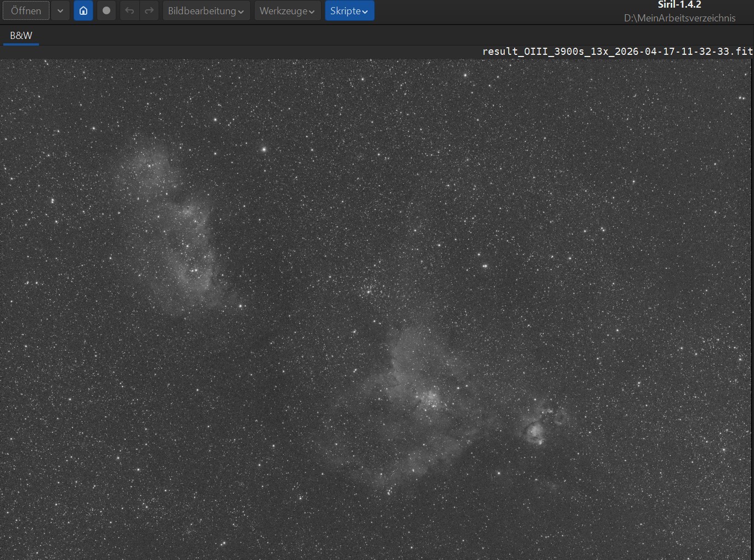This screenshot has height=560, width=754.
Task: Click the result_OIII .fit filename label
Action: (617, 52)
